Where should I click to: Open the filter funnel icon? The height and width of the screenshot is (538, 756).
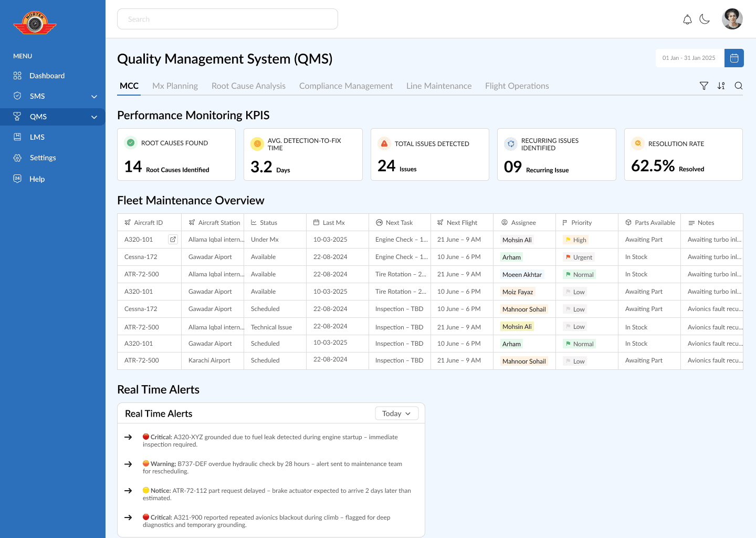pos(704,86)
